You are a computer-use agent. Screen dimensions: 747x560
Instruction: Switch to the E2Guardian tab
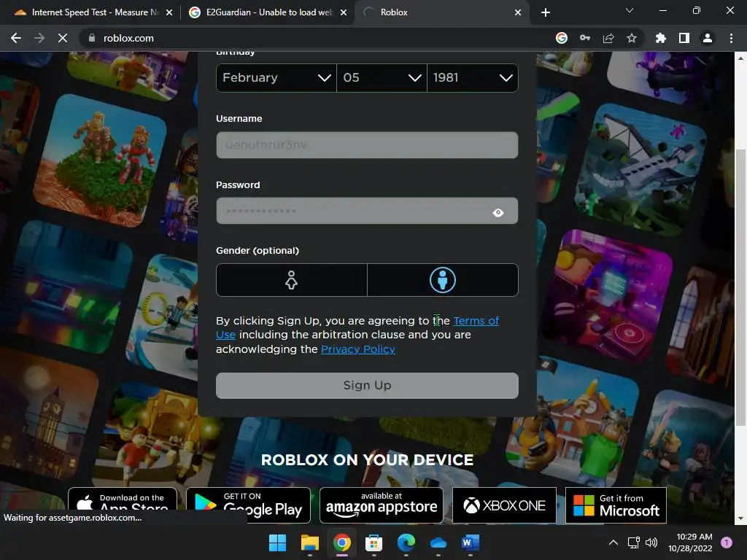[x=268, y=12]
